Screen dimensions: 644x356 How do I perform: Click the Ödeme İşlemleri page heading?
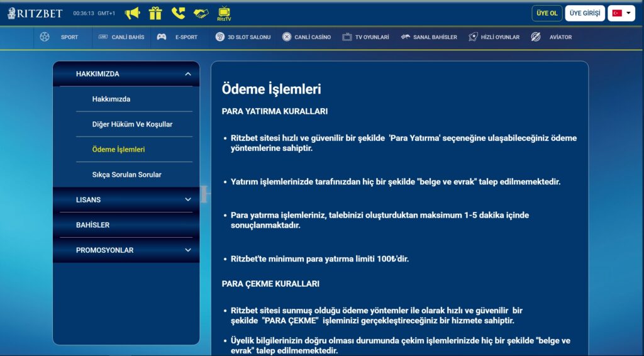pos(272,89)
